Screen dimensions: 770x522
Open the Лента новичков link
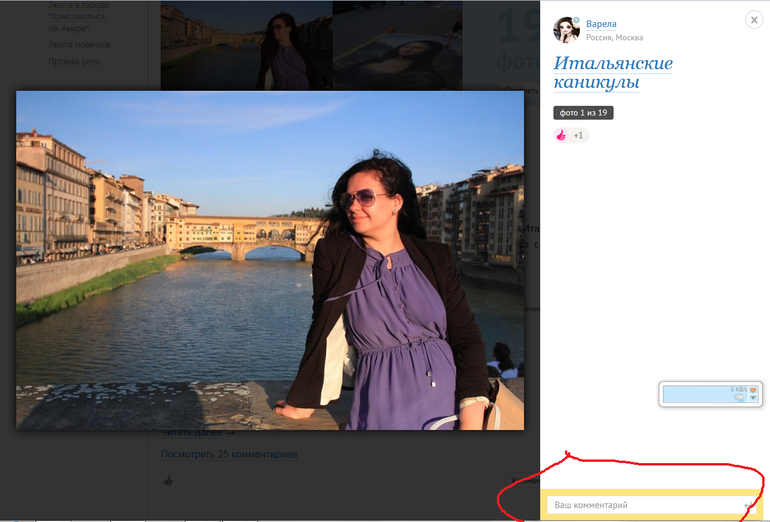click(80, 45)
